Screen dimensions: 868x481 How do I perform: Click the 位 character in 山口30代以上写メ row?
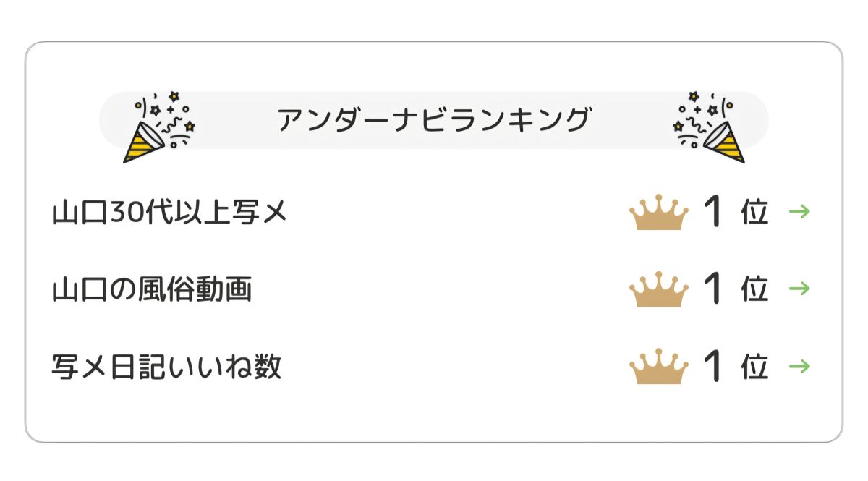[x=754, y=213]
